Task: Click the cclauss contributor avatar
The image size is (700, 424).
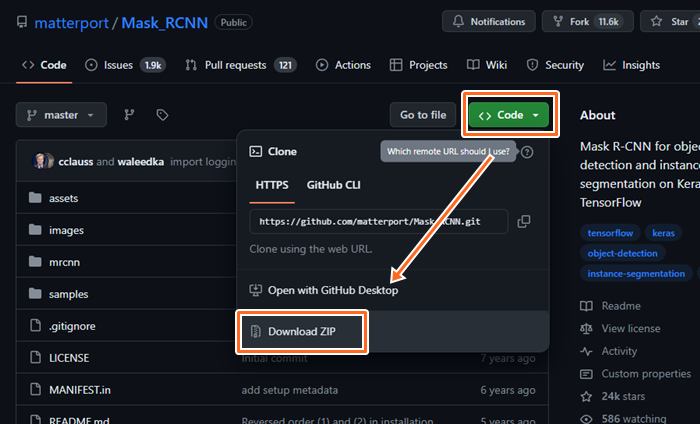Action: (40, 161)
